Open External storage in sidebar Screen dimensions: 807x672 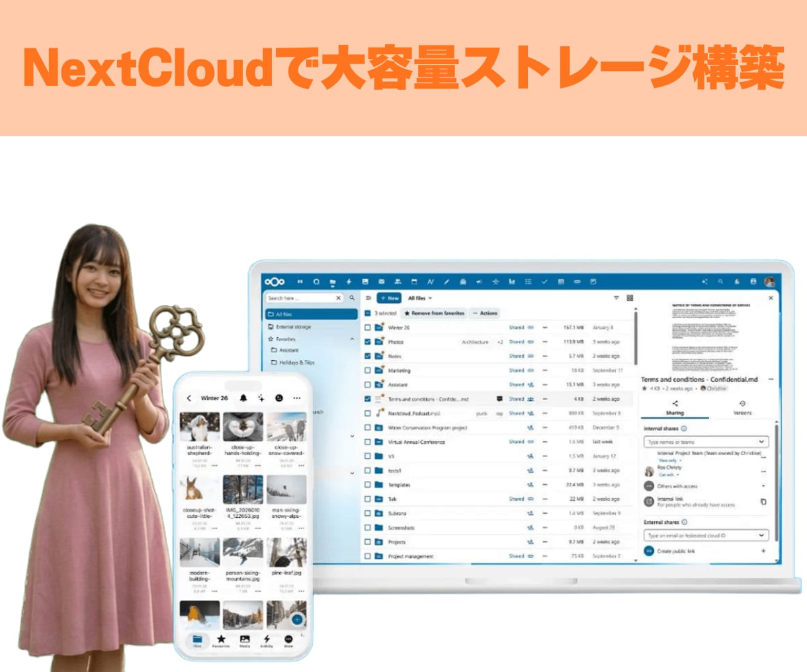pos(293,327)
